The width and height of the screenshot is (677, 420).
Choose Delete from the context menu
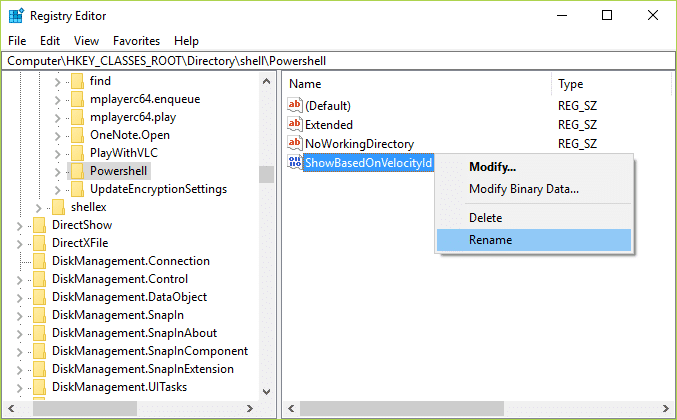tap(534, 218)
